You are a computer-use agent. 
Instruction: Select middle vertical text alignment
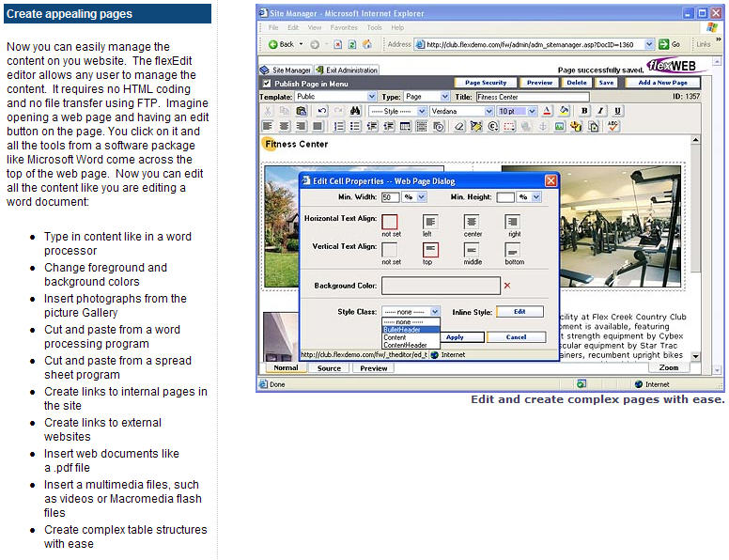(x=472, y=250)
